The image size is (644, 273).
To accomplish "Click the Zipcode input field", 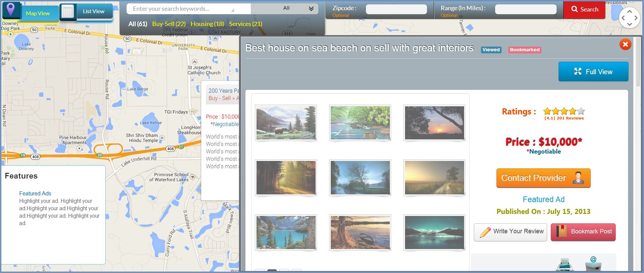I will 396,9.
